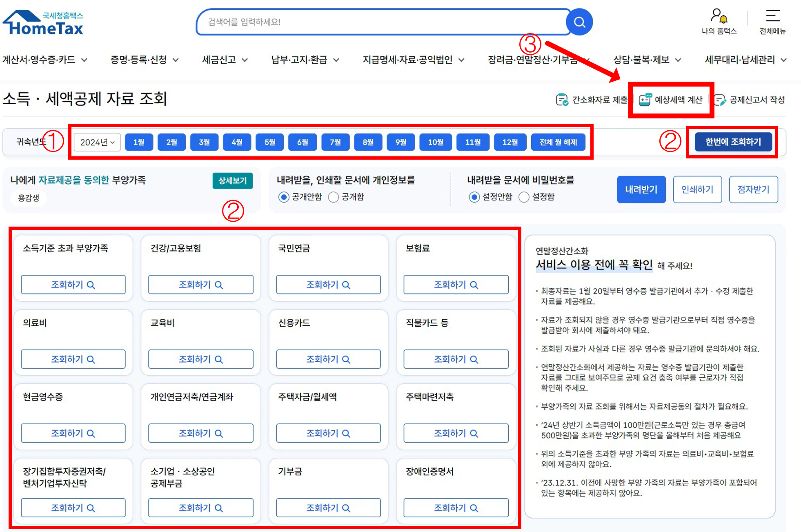Open 전체메뉴 hamburger menu icon
801x532 pixels.
[x=772, y=16]
